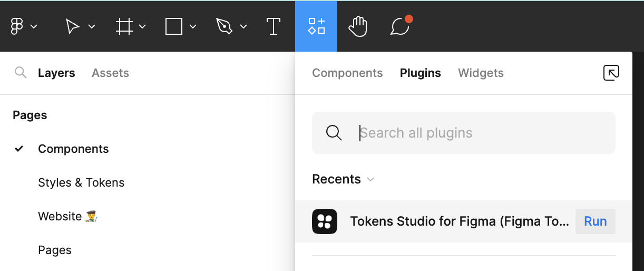The image size is (644, 271).
Task: Expand the Frame tool dropdown chevron
Action: (142, 26)
